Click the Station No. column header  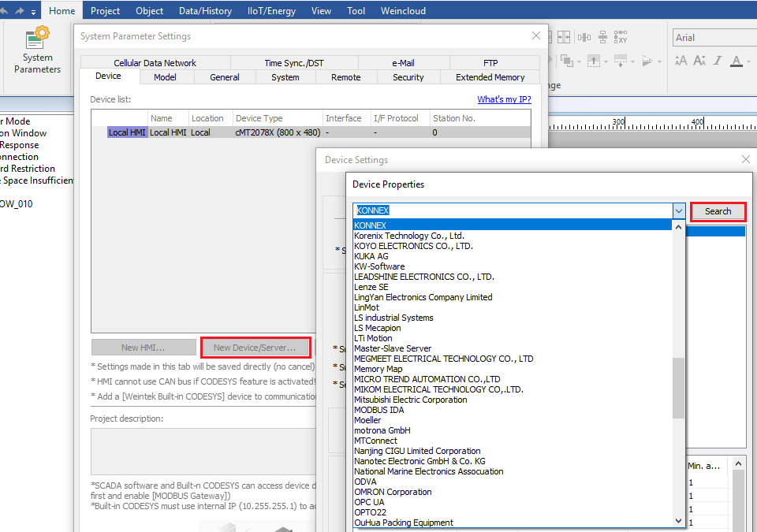[480, 118]
